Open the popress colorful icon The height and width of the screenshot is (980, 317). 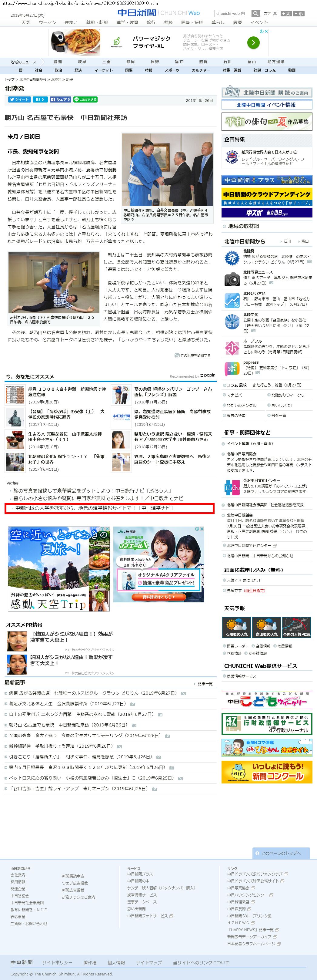pos(232,369)
